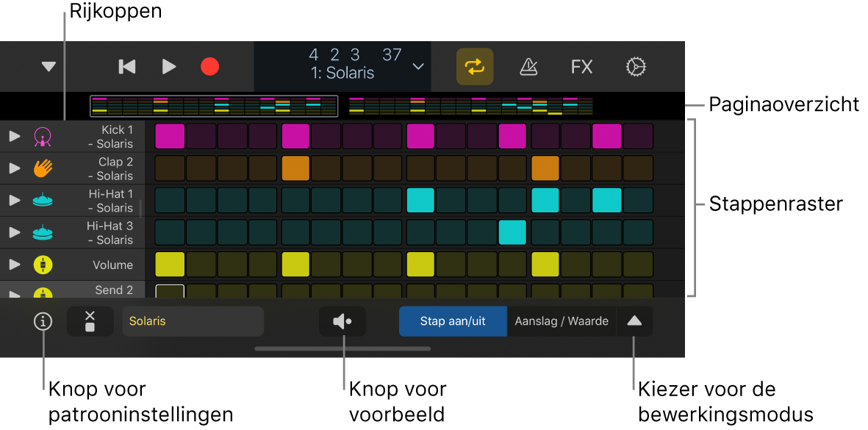Turn off the ninth Hi-Hat 1 step
This screenshot has width=868, height=430.
click(x=420, y=201)
